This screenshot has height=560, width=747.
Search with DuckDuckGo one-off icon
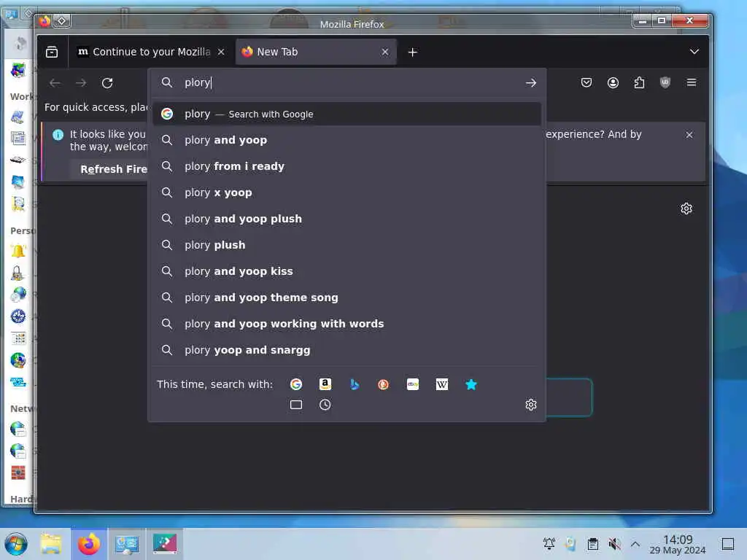383,384
